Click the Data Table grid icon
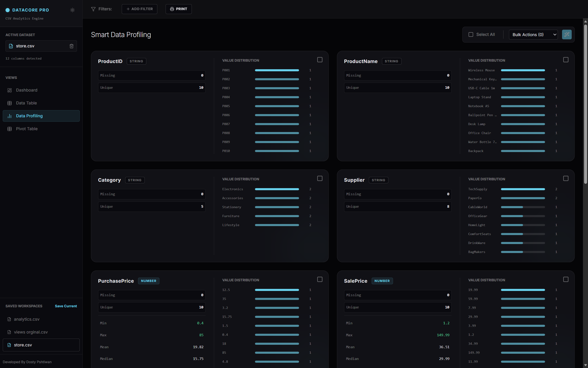This screenshot has height=368, width=588. point(9,103)
